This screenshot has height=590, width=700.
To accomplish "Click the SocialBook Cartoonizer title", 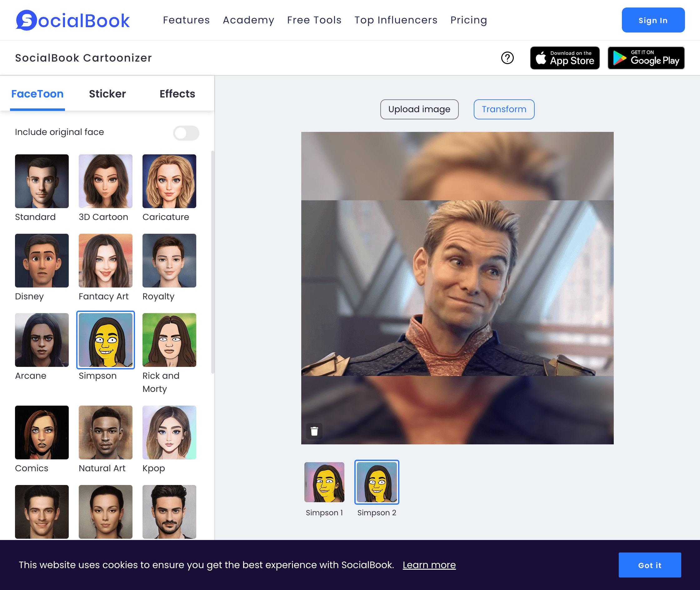I will [83, 58].
